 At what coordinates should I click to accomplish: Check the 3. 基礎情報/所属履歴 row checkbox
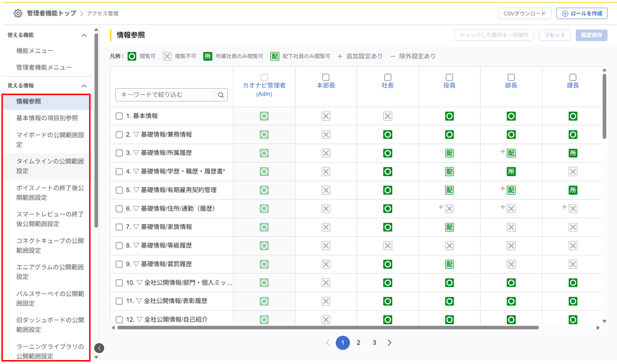pos(119,153)
